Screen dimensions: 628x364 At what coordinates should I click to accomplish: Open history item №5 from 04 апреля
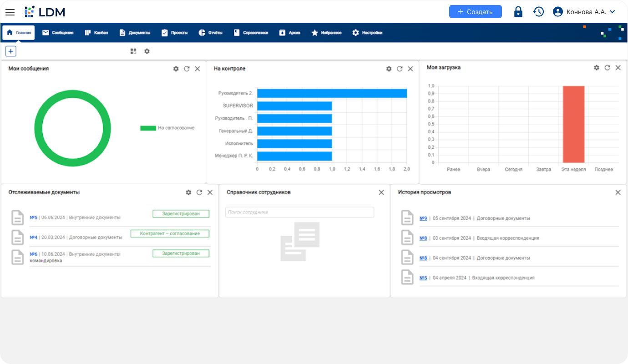pos(423,278)
